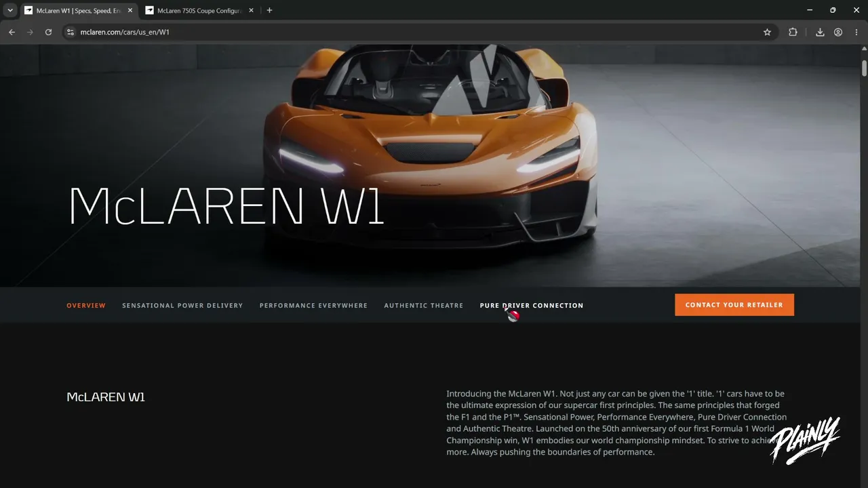Open a new browser tab
The height and width of the screenshot is (488, 868).
pyautogui.click(x=269, y=11)
